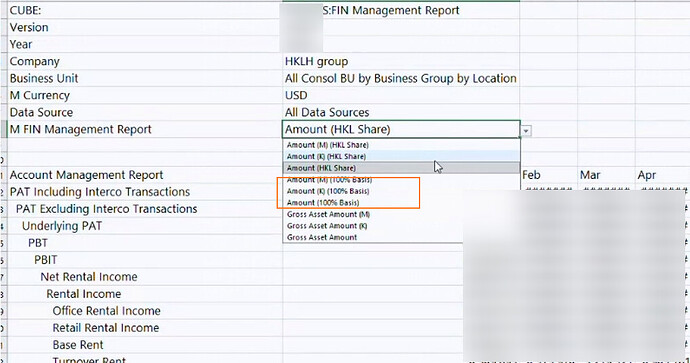Viewport: 690px width, 363px height.
Task: Click the 'Net Rental Income' row label
Action: tap(89, 277)
